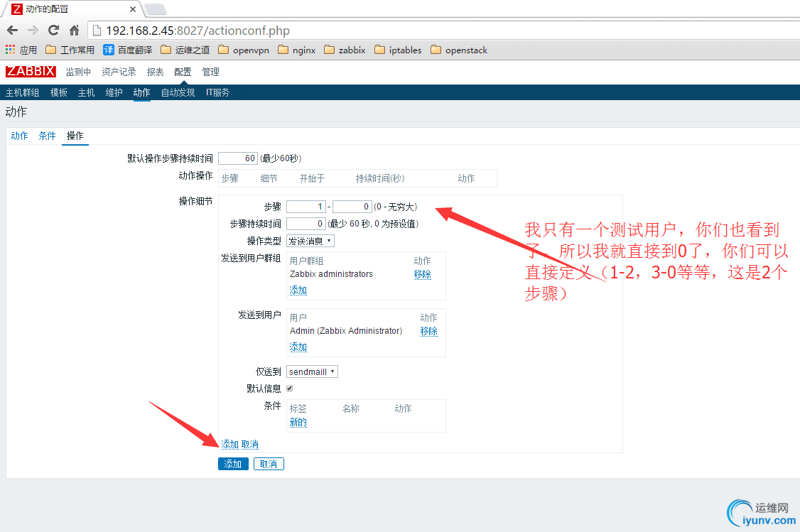800x532 pixels.
Task: Click the 动作 page heading
Action: [16, 112]
